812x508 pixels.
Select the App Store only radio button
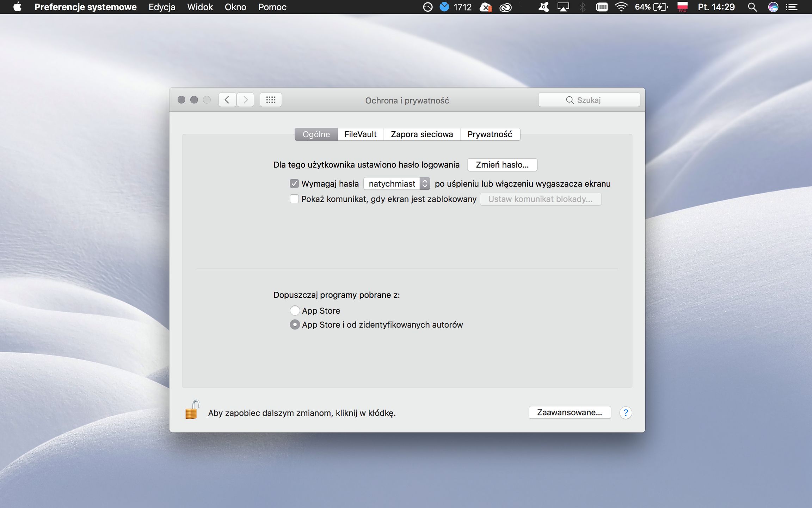click(295, 310)
